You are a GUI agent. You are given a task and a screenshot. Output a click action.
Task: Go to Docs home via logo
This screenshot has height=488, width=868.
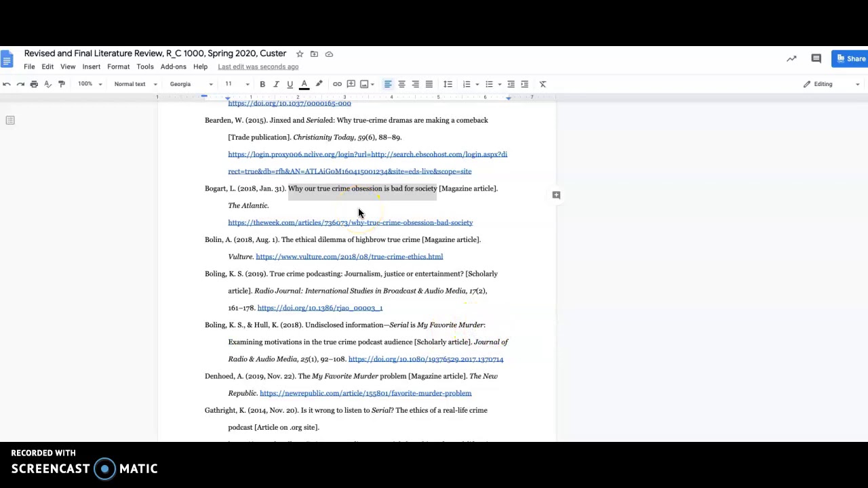pos(7,60)
